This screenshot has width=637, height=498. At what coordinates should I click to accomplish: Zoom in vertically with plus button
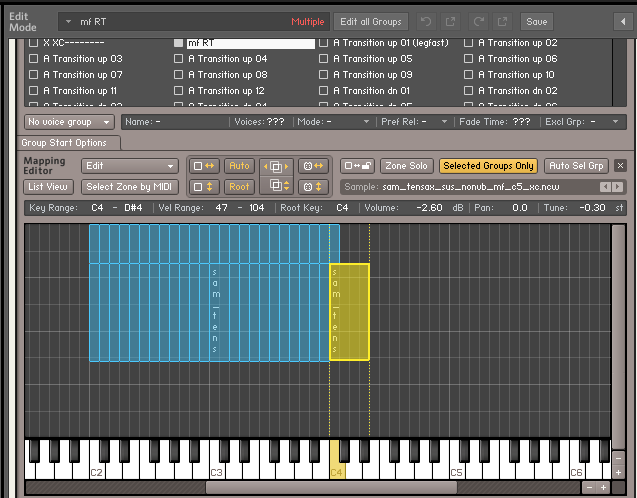[618, 472]
